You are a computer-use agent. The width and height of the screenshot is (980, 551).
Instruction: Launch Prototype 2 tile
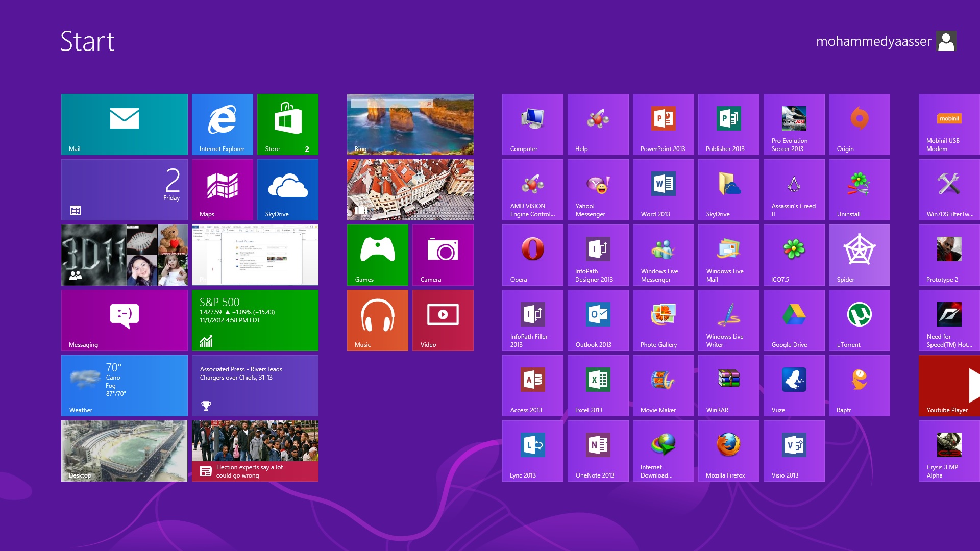click(949, 255)
